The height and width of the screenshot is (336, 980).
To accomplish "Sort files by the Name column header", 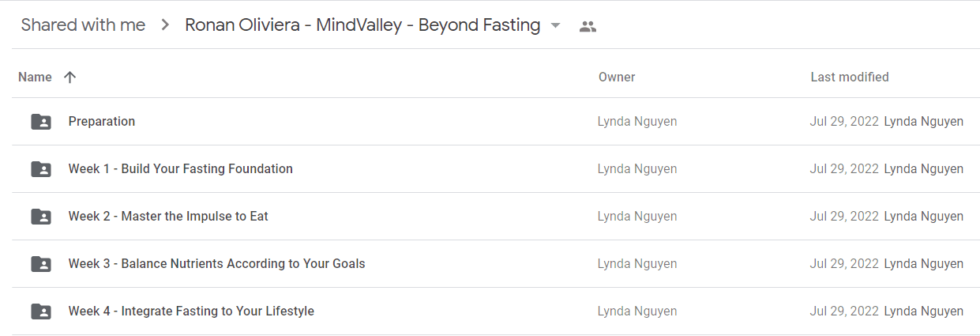I will [35, 77].
